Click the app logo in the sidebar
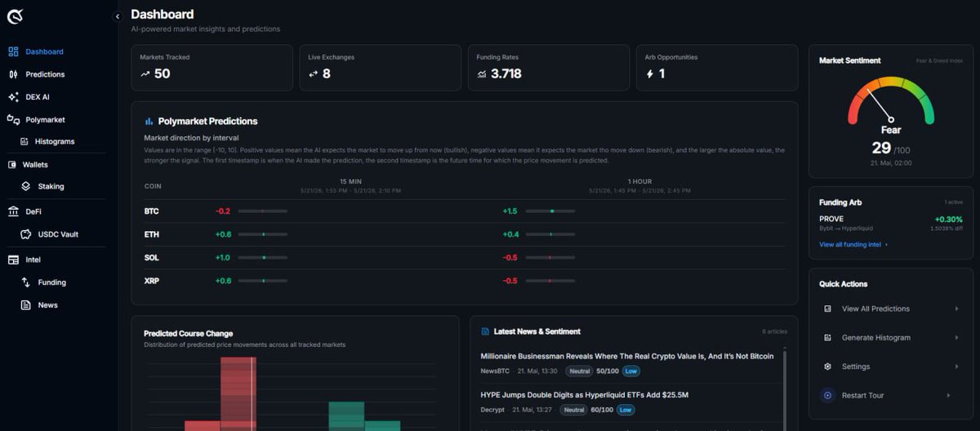This screenshot has height=431, width=980. click(x=16, y=16)
